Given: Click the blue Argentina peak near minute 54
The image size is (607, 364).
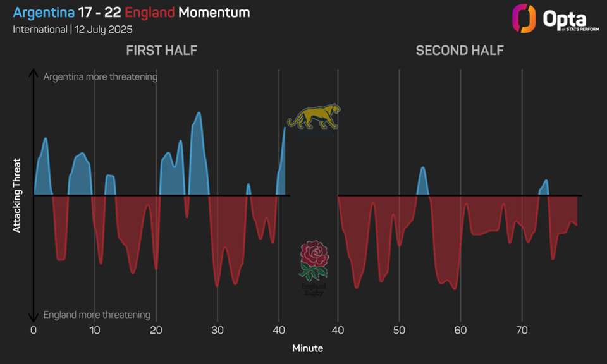Looking at the screenshot, I should pos(422,182).
